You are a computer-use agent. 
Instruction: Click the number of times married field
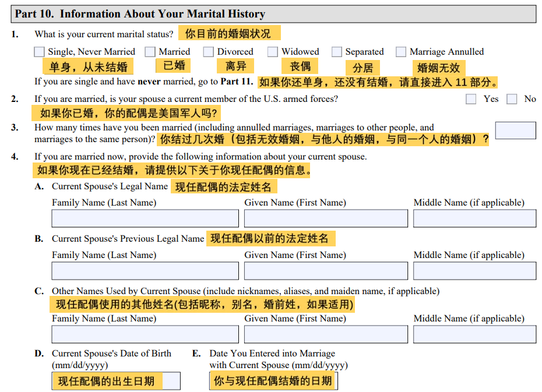click(515, 130)
